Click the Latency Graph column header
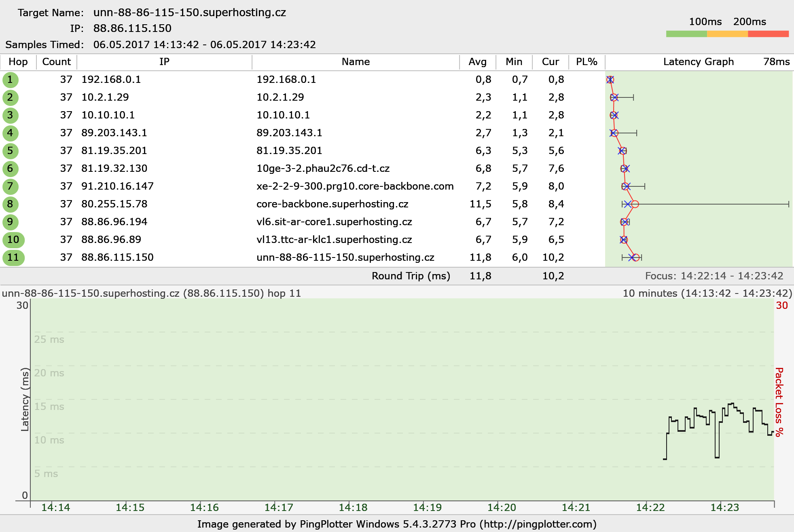 click(x=698, y=62)
